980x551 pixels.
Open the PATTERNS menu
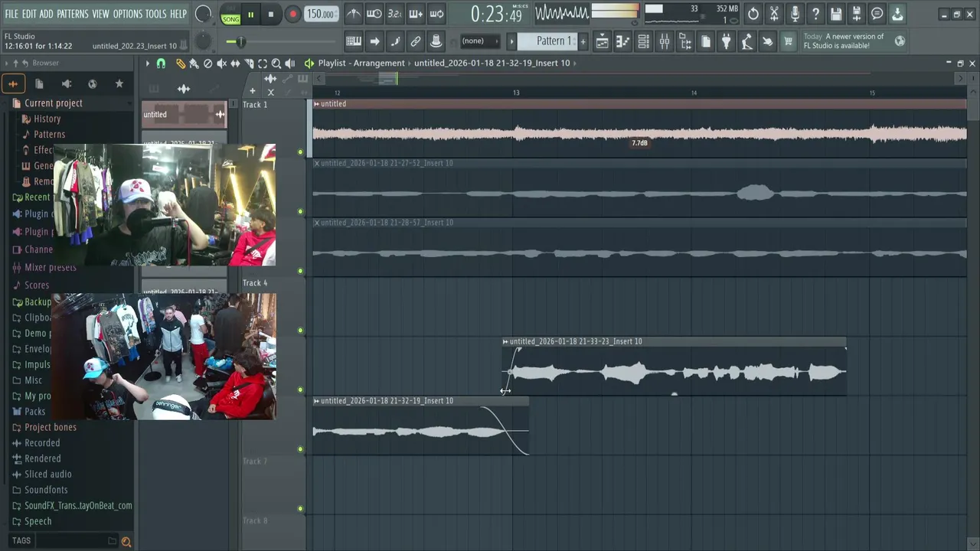[x=73, y=14]
